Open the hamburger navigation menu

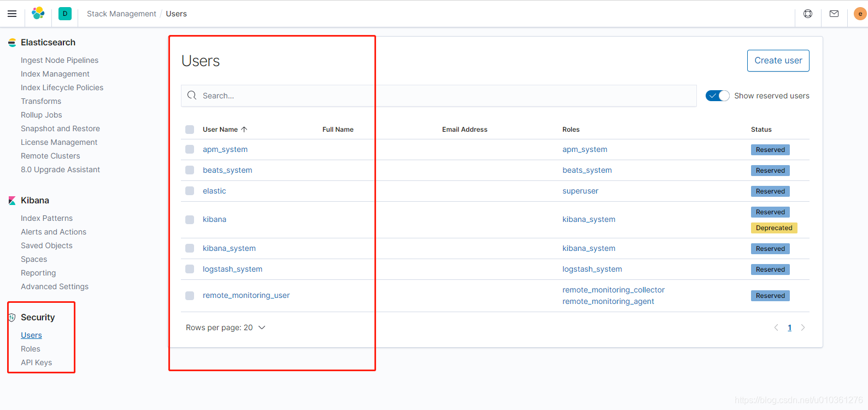[x=12, y=14]
